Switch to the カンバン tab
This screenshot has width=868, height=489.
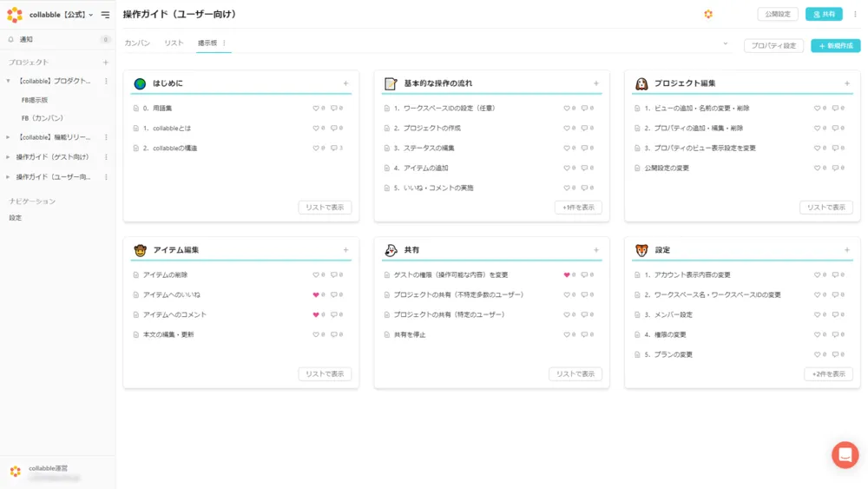pyautogui.click(x=137, y=43)
